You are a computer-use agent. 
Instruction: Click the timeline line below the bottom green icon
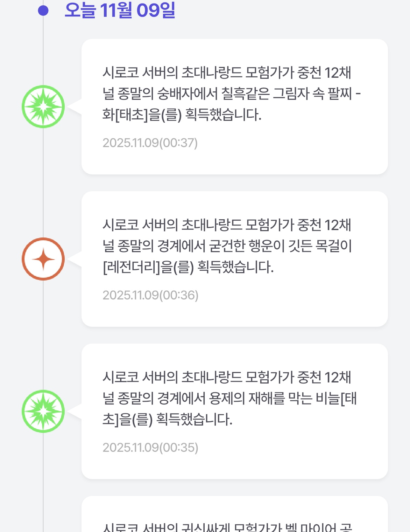43,483
